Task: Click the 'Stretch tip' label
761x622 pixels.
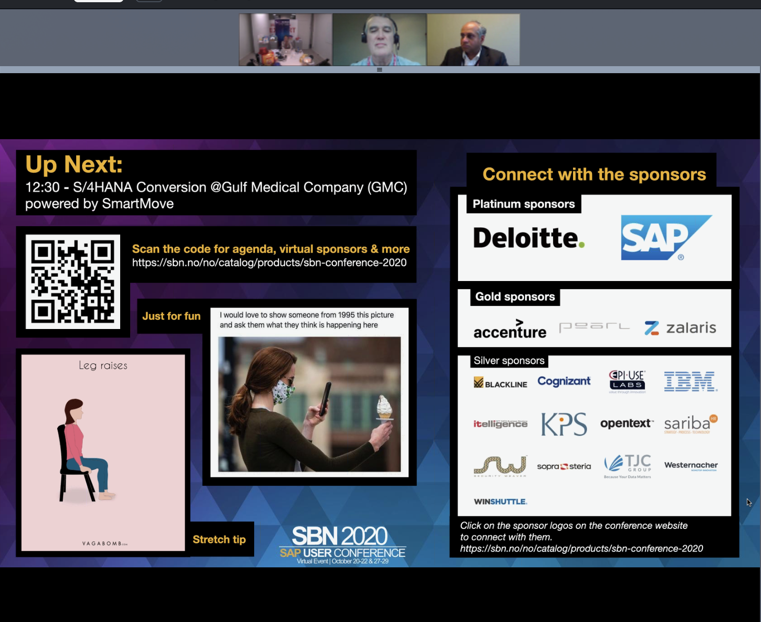Action: tap(219, 539)
